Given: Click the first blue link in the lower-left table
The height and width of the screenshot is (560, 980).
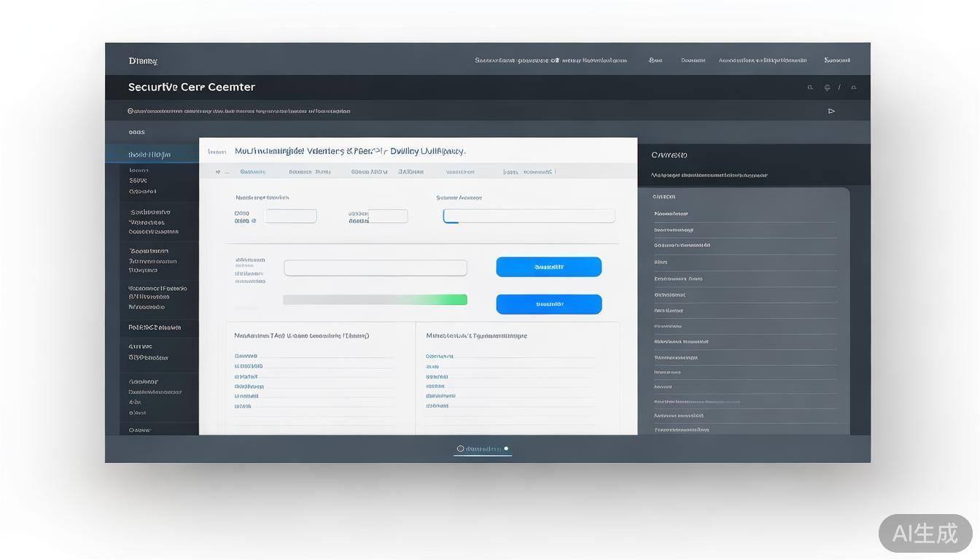Looking at the screenshot, I should point(246,356).
